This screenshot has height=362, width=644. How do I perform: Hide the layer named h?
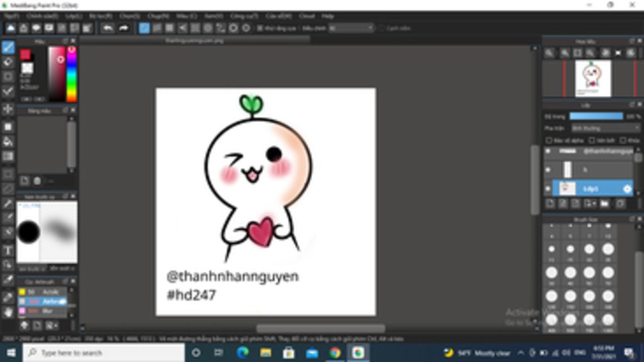point(548,170)
